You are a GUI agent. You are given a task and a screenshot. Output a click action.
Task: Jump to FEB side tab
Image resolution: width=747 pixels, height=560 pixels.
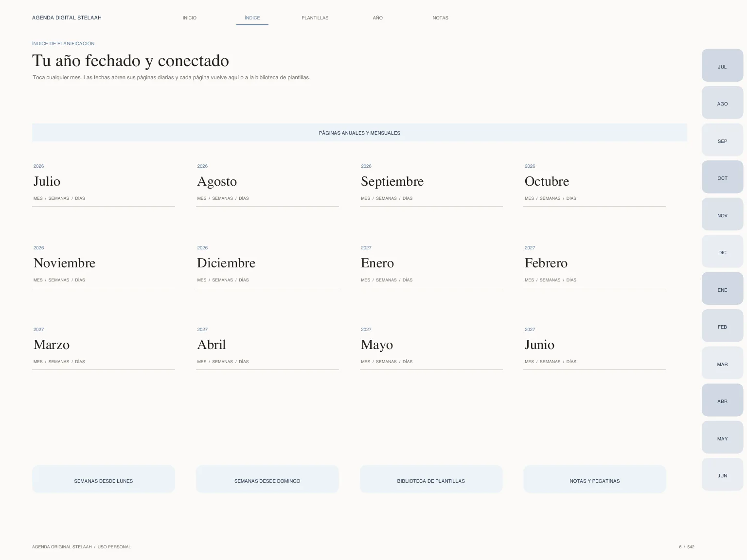click(x=722, y=326)
